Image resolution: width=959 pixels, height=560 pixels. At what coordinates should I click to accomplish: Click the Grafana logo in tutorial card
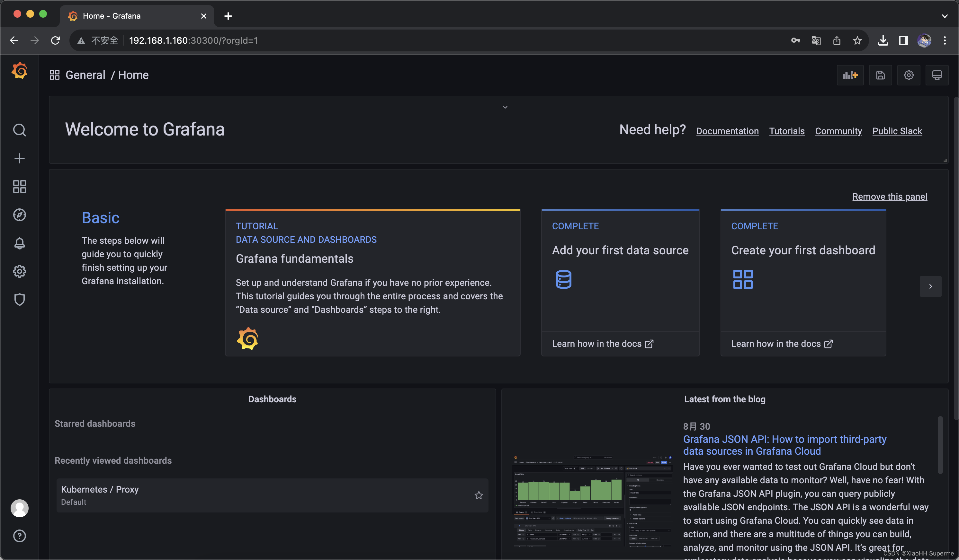click(247, 338)
